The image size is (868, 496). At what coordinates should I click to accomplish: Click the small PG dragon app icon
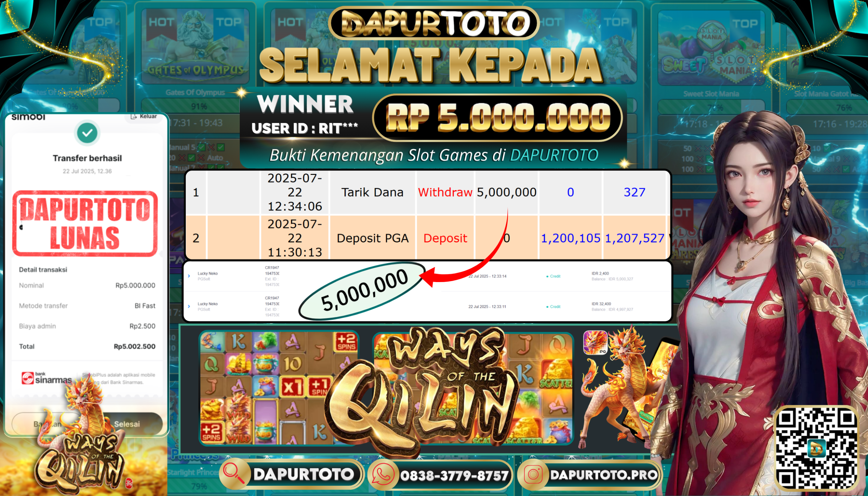coord(595,342)
